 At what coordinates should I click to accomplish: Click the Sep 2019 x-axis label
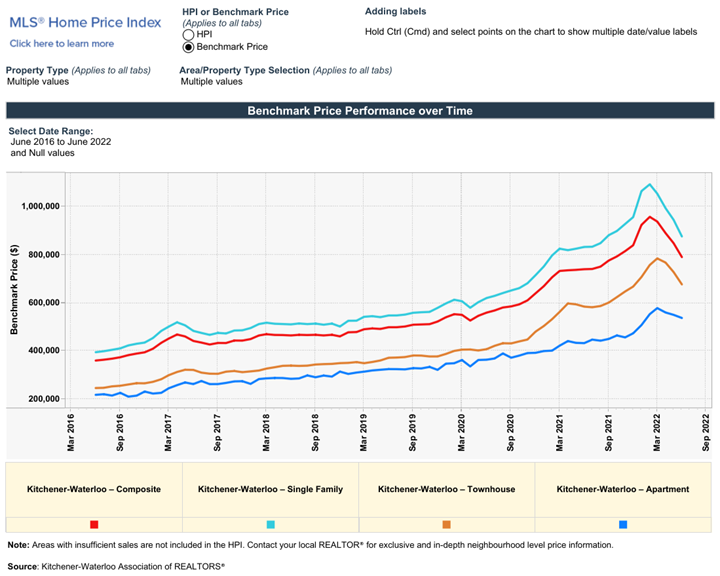pos(412,433)
